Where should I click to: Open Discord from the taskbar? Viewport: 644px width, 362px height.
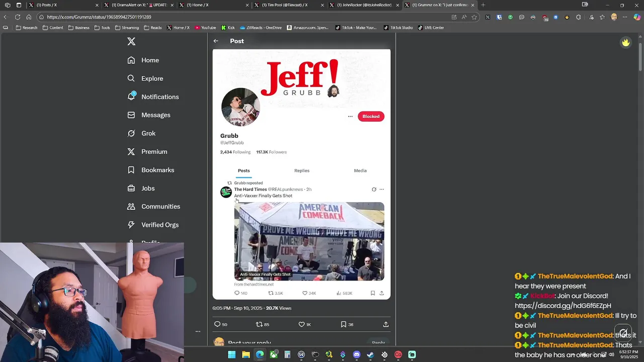tap(357, 355)
